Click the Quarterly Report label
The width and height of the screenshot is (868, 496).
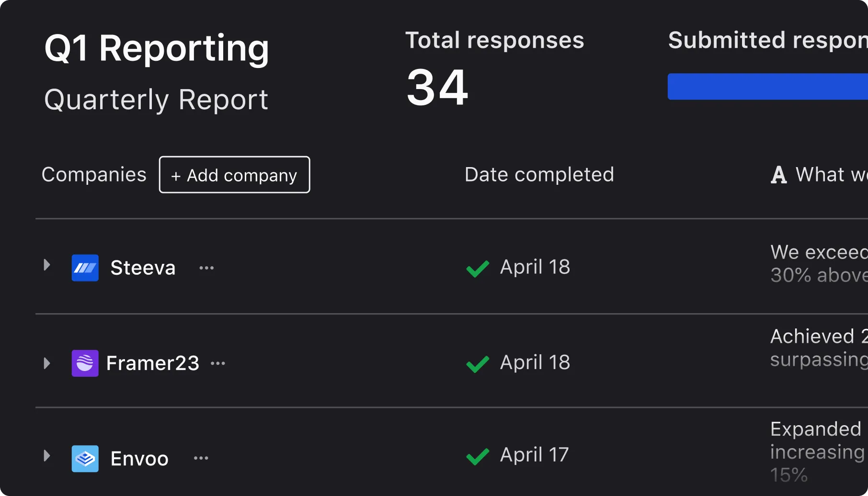tap(156, 100)
